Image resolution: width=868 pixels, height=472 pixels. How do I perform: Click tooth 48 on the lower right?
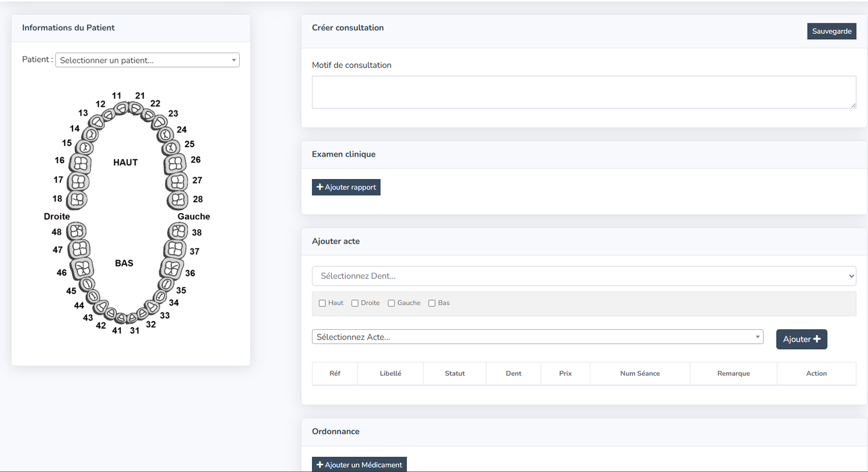(x=76, y=232)
